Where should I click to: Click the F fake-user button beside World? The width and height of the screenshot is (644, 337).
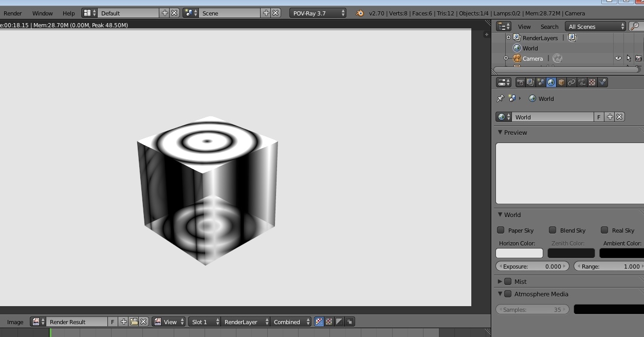point(599,117)
